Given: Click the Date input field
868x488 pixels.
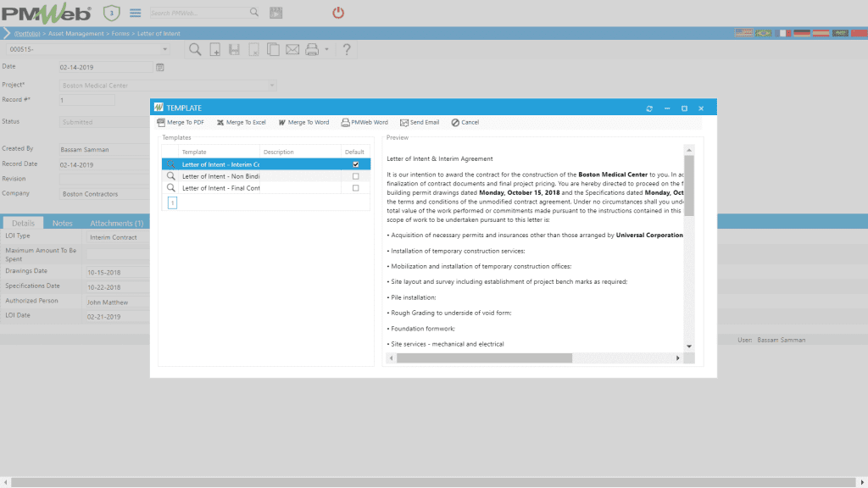Looking at the screenshot, I should (106, 68).
